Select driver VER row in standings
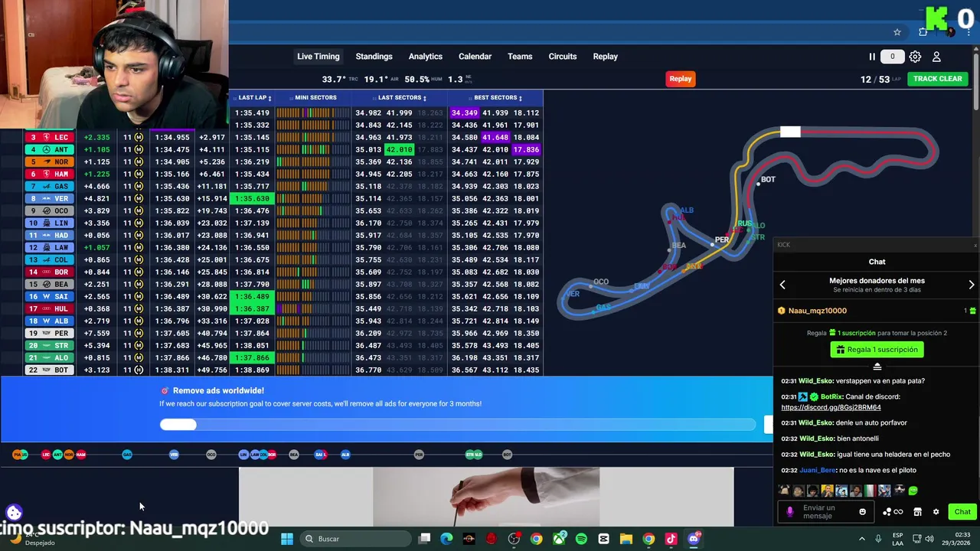 point(49,199)
